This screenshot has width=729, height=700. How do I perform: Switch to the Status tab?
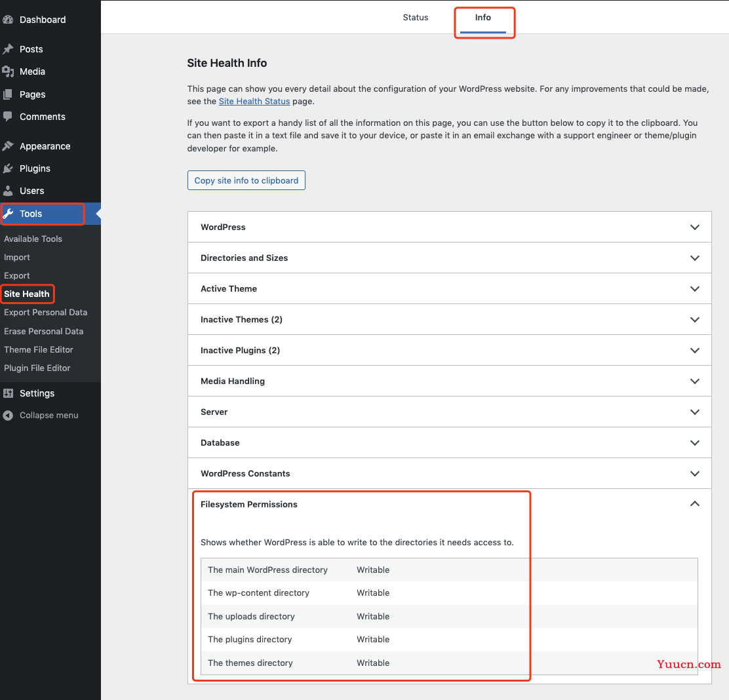tap(415, 18)
